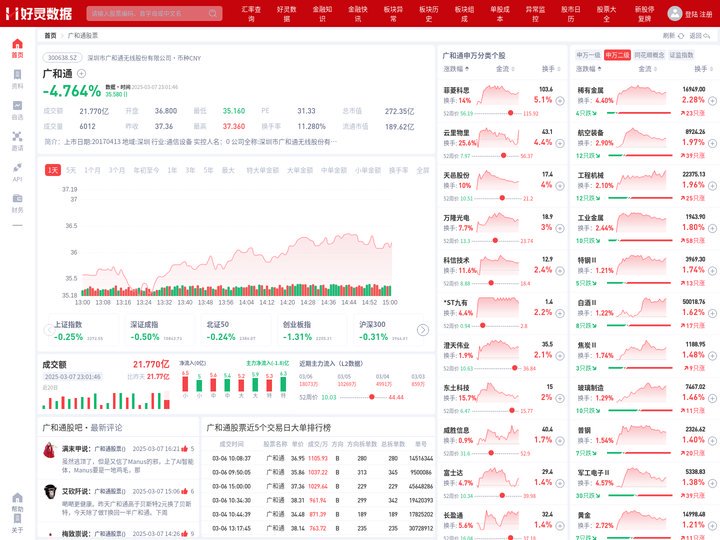This screenshot has width=720, height=540.
Task: Switch to 同花顺概念 tab
Action: [649, 55]
